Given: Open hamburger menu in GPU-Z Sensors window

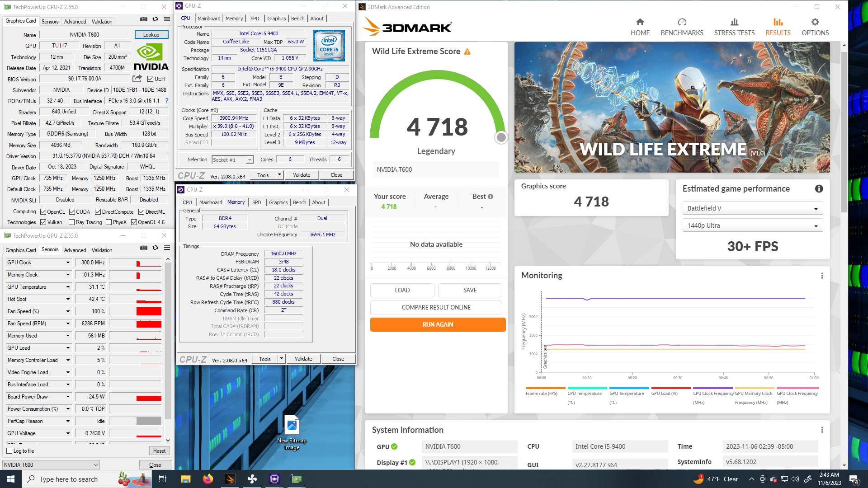Looking at the screenshot, I should coord(167,248).
